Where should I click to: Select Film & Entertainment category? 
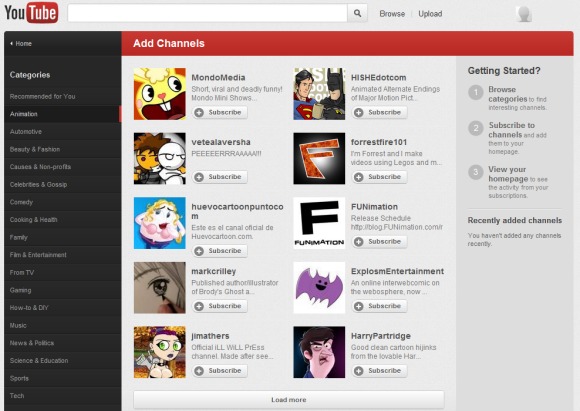coord(63,255)
